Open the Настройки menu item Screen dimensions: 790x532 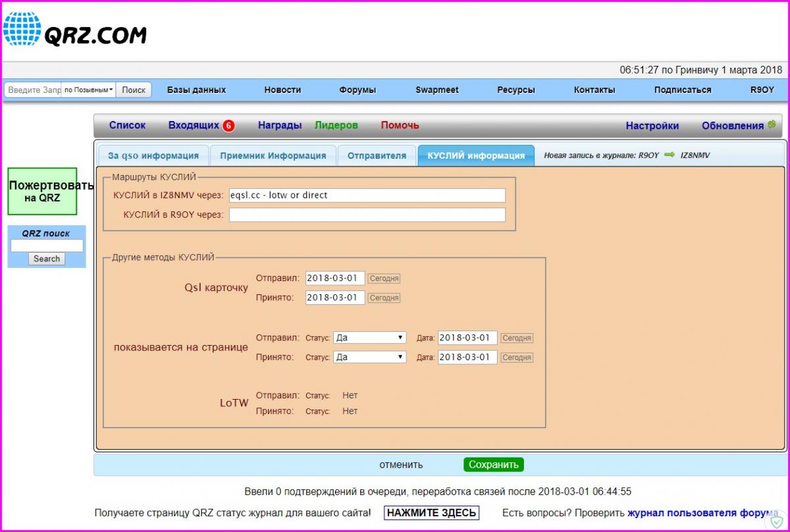coord(652,126)
